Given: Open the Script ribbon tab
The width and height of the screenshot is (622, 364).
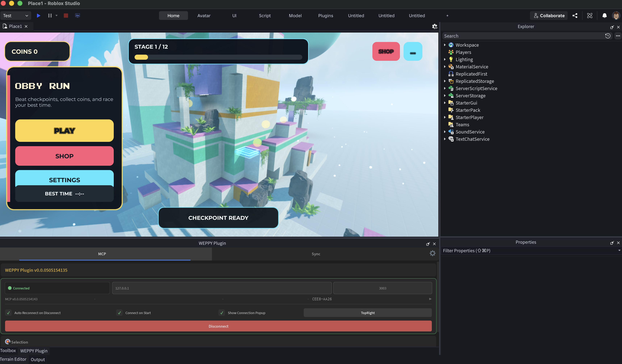Looking at the screenshot, I should (265, 16).
